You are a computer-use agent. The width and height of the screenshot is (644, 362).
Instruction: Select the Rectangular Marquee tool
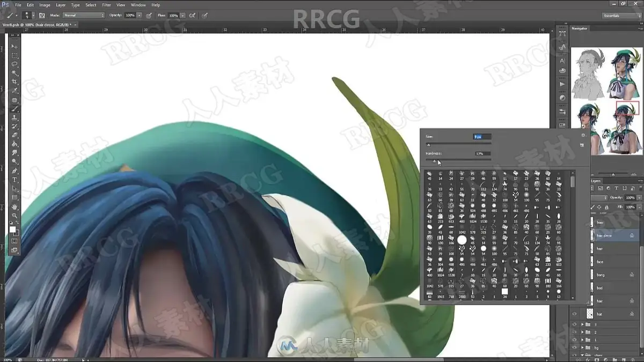[14, 56]
